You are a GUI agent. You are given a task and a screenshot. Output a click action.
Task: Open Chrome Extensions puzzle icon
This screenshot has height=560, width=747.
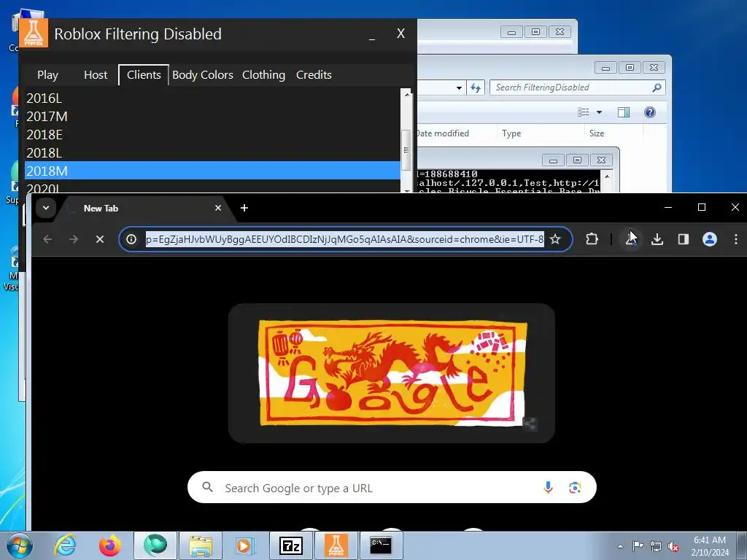point(592,239)
